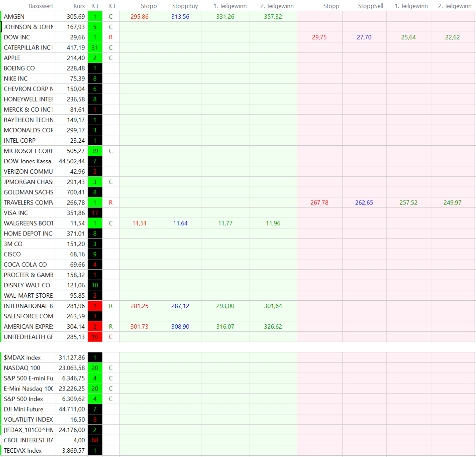Click the CBOE INTEREST ICE value 88

coord(95,440)
